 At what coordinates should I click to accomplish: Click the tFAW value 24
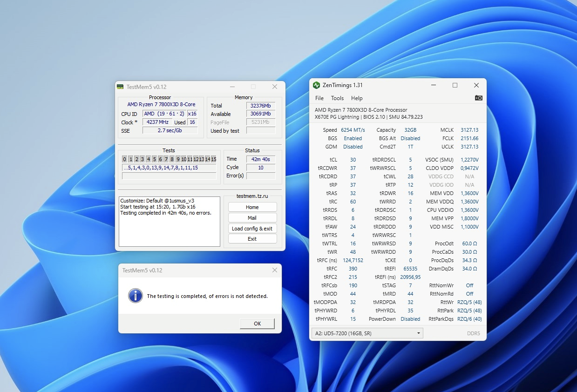click(x=353, y=227)
